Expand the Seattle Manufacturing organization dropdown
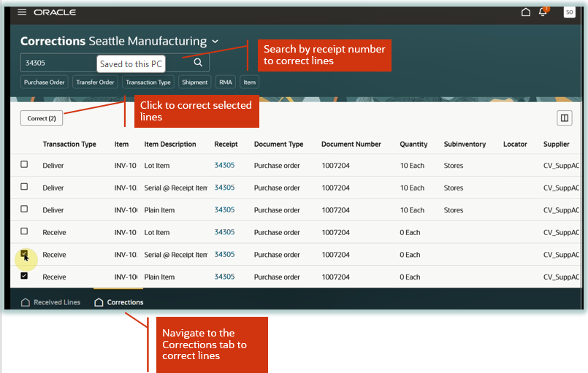The width and height of the screenshot is (588, 373). [215, 41]
